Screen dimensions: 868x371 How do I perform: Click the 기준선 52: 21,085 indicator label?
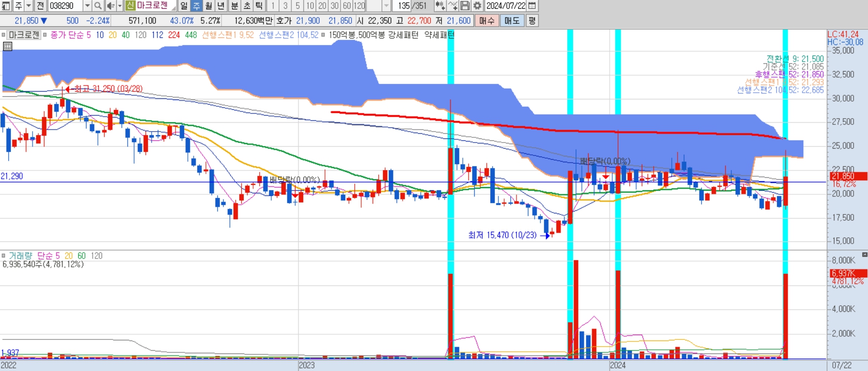tap(793, 67)
